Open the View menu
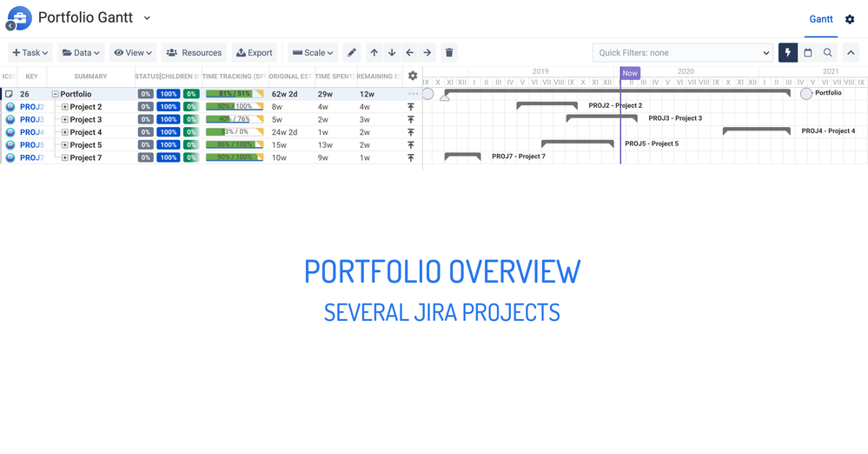 tap(133, 53)
